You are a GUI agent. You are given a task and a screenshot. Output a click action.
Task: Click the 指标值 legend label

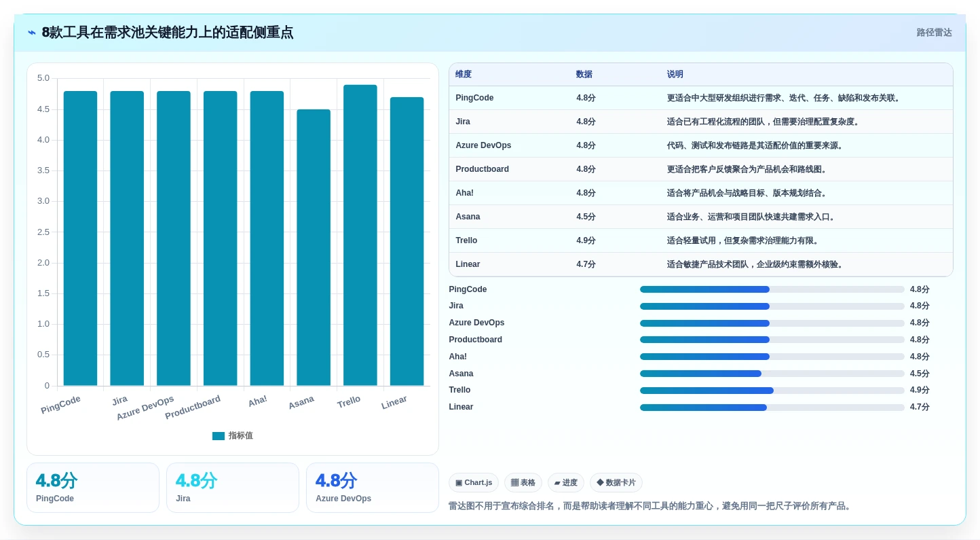(240, 436)
